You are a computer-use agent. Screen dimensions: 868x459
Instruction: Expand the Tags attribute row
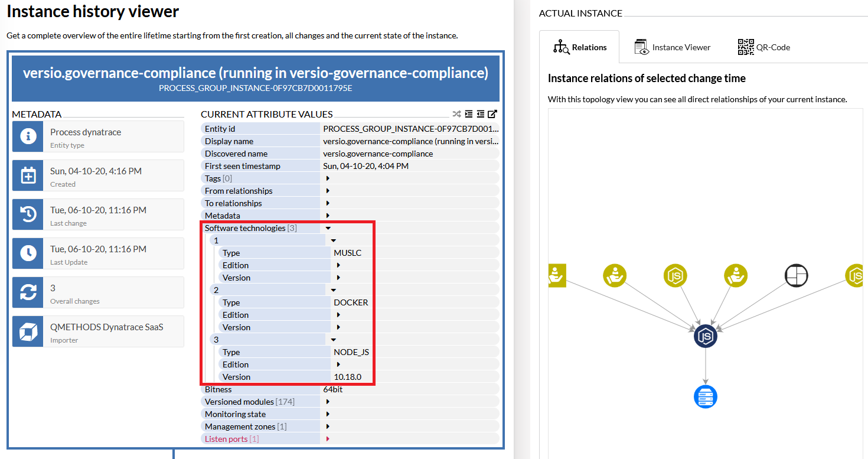click(x=328, y=178)
